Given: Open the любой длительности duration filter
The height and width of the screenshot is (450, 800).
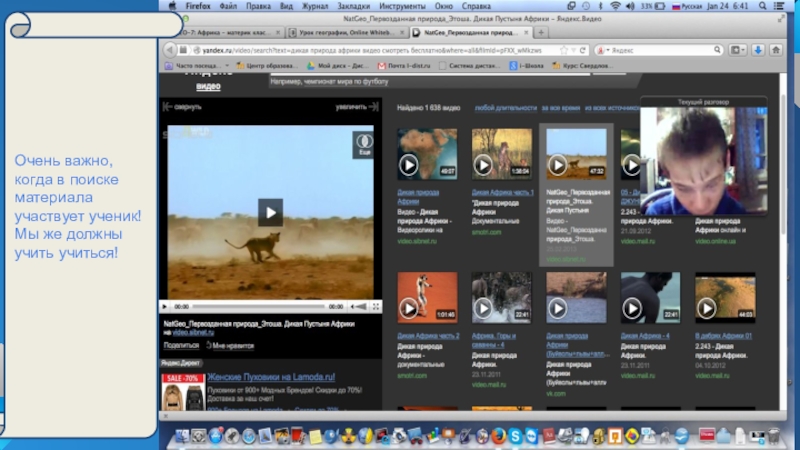Looking at the screenshot, I should coord(506,108).
